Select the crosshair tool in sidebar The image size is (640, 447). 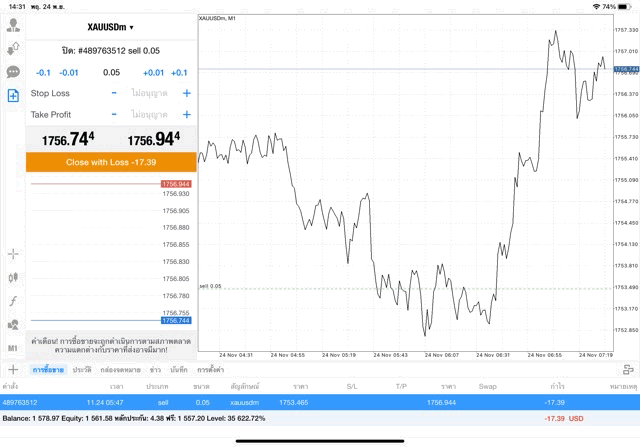point(13,255)
